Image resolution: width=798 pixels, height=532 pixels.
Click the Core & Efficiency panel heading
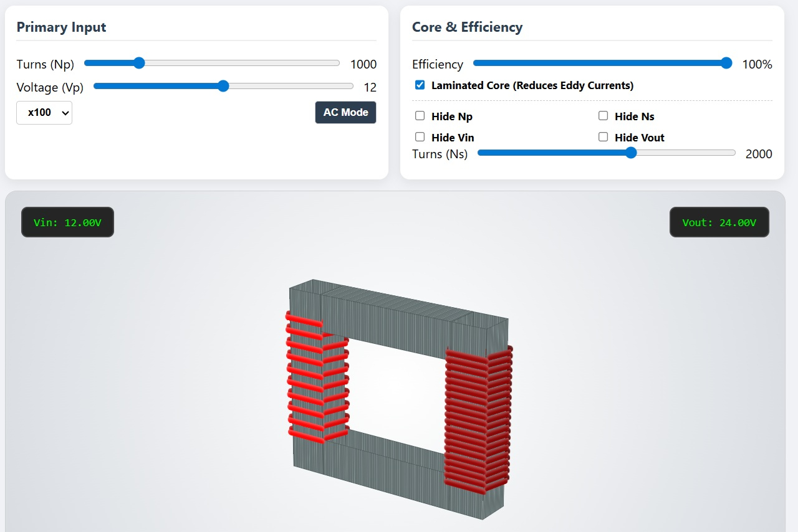pos(467,27)
